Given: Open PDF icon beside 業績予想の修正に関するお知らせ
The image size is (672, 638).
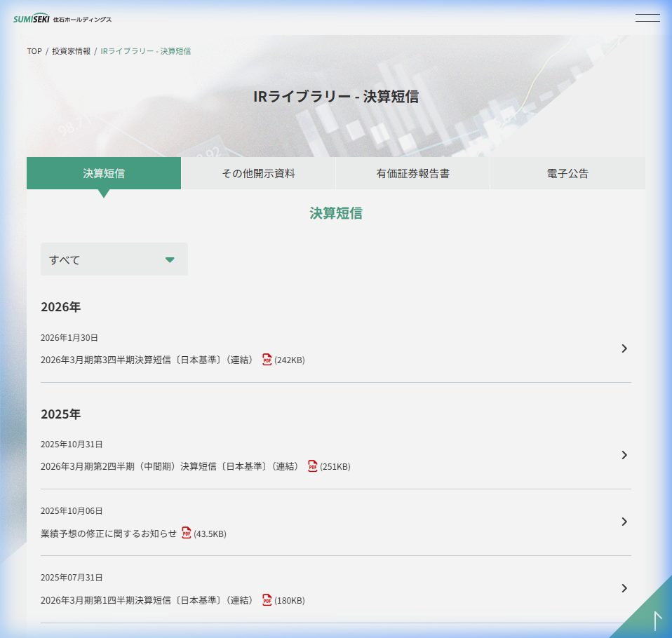Looking at the screenshot, I should [186, 533].
